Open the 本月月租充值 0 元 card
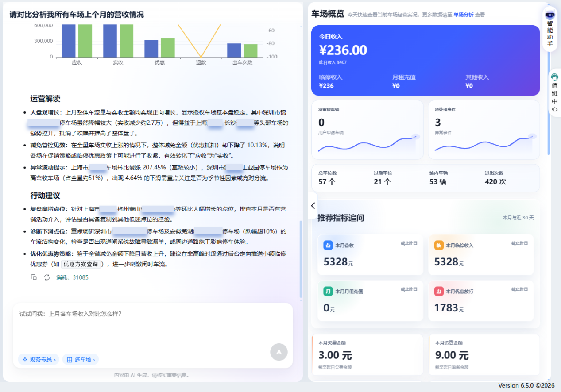561x392 pixels. click(x=370, y=301)
